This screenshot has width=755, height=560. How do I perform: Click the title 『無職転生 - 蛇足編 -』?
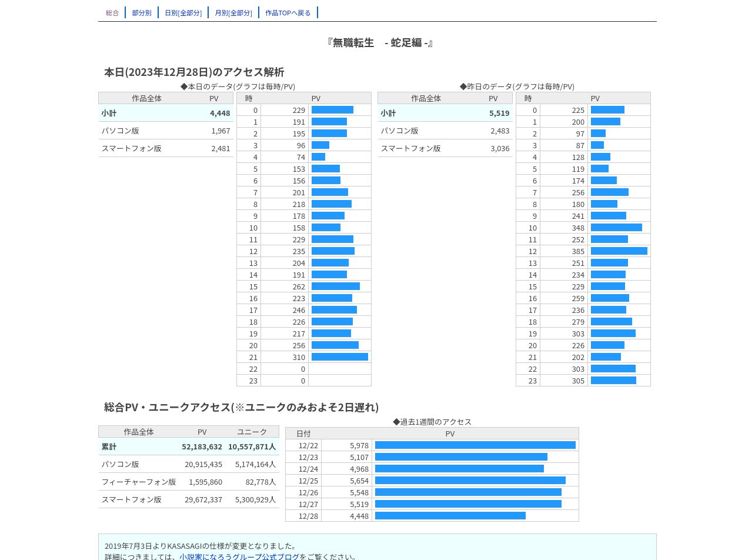click(380, 42)
